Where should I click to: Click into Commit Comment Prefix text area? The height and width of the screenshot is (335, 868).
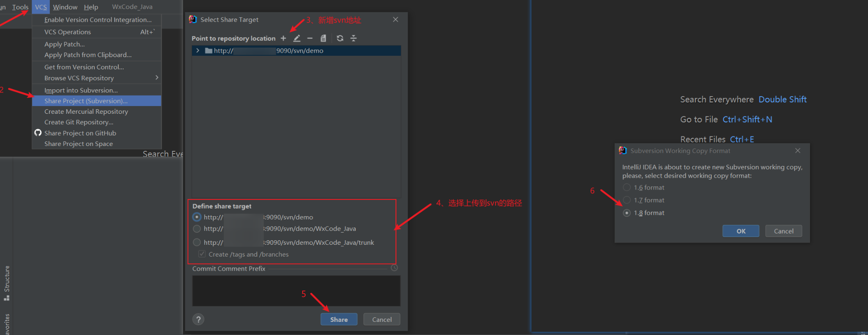296,291
